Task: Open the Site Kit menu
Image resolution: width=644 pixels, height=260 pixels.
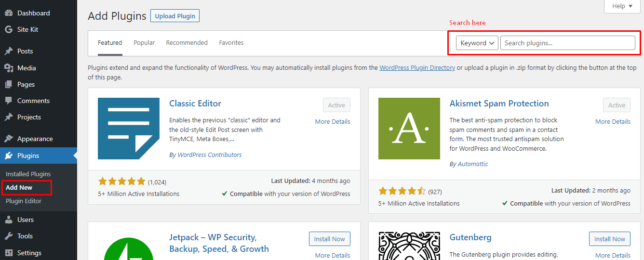Action: (39, 29)
